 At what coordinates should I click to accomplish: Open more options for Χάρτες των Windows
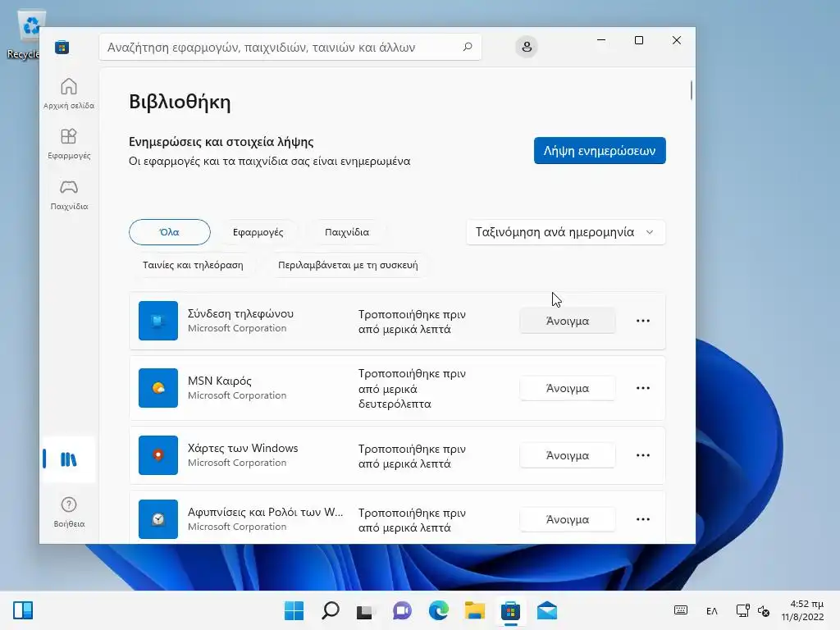(x=643, y=455)
